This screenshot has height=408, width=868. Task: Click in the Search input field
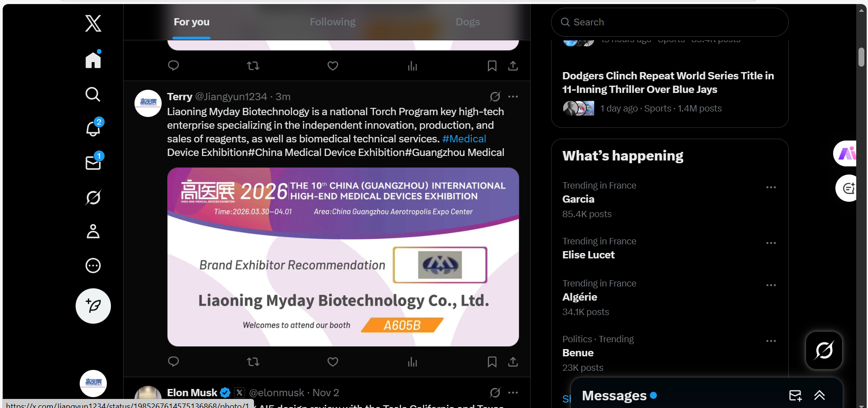tap(675, 22)
